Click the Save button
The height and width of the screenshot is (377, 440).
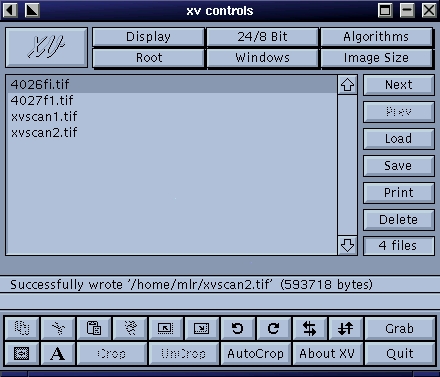399,166
